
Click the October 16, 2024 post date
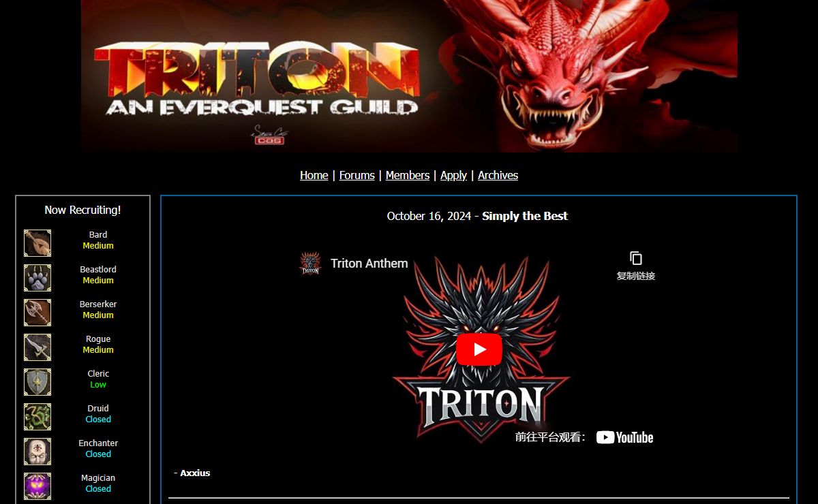429,216
